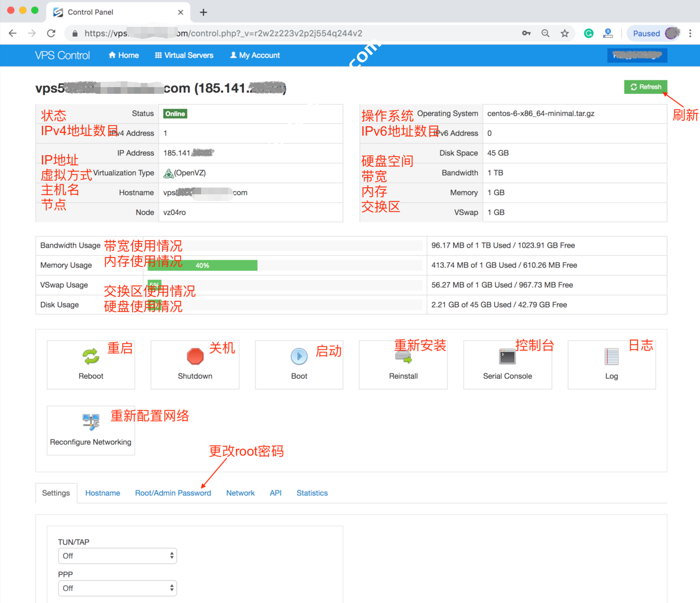Click the browser address bar
700x603 pixels.
click(295, 33)
